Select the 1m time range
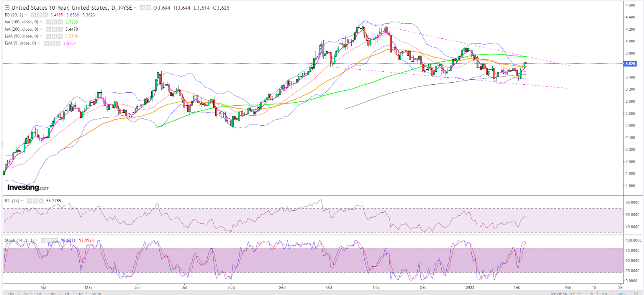 53,293
